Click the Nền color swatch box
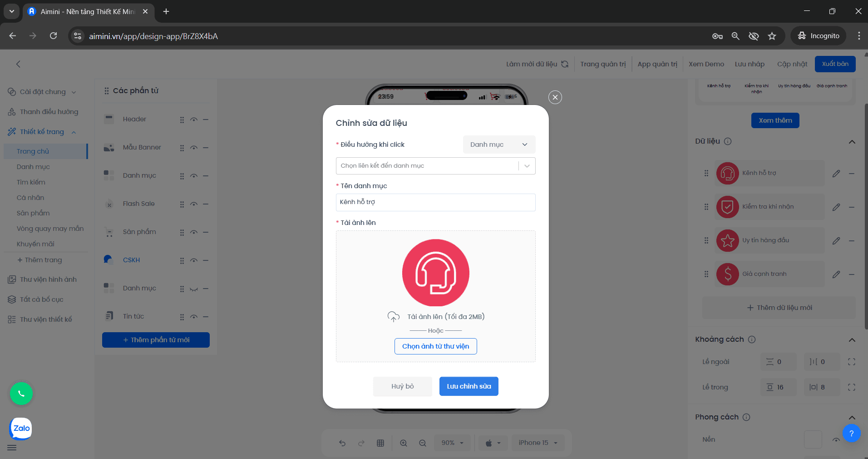868x459 pixels. coord(813,439)
